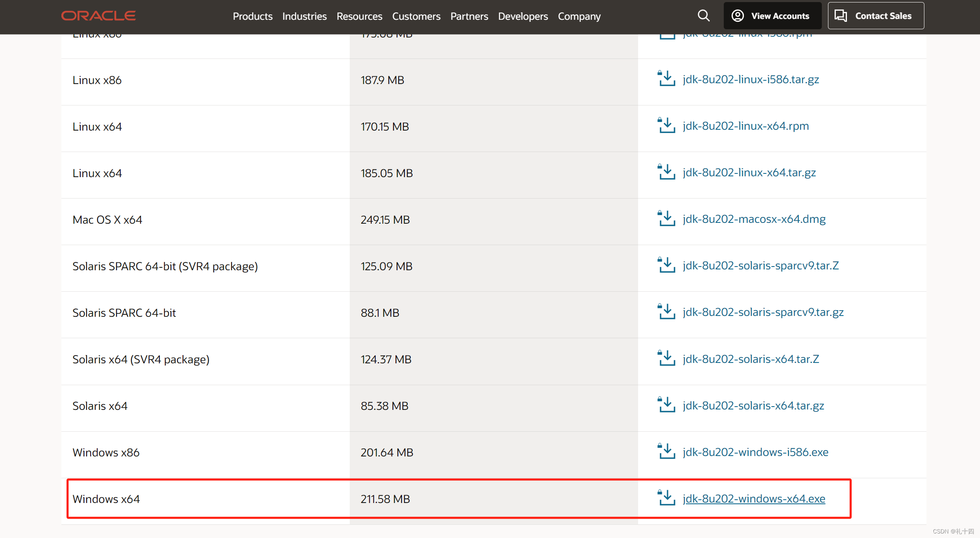Open the Developers menu
Screen dimensions: 980x538
click(x=523, y=16)
